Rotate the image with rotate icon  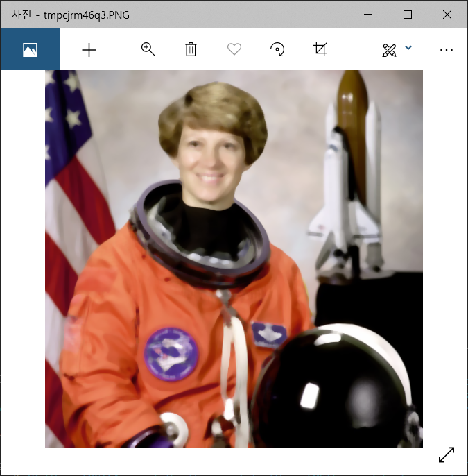click(x=277, y=49)
